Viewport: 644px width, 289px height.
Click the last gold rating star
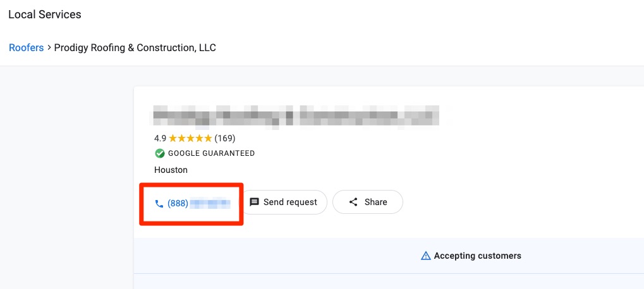tap(208, 138)
